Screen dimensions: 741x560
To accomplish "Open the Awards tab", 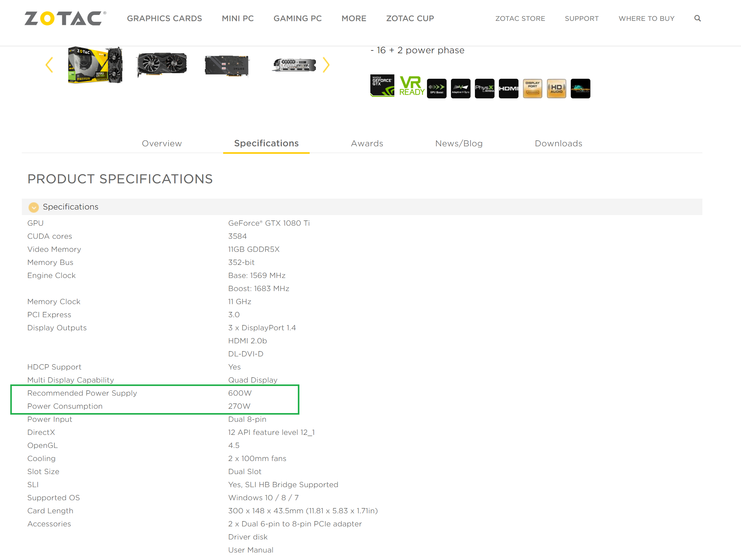I will 367,144.
